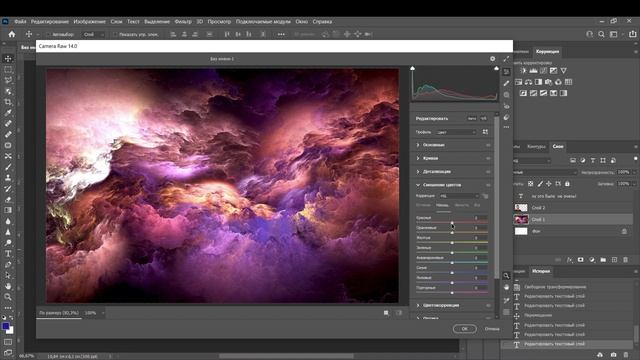Open the Auto-Select layer/group dropdown
Screen dimensions: 640x360
click(x=93, y=35)
